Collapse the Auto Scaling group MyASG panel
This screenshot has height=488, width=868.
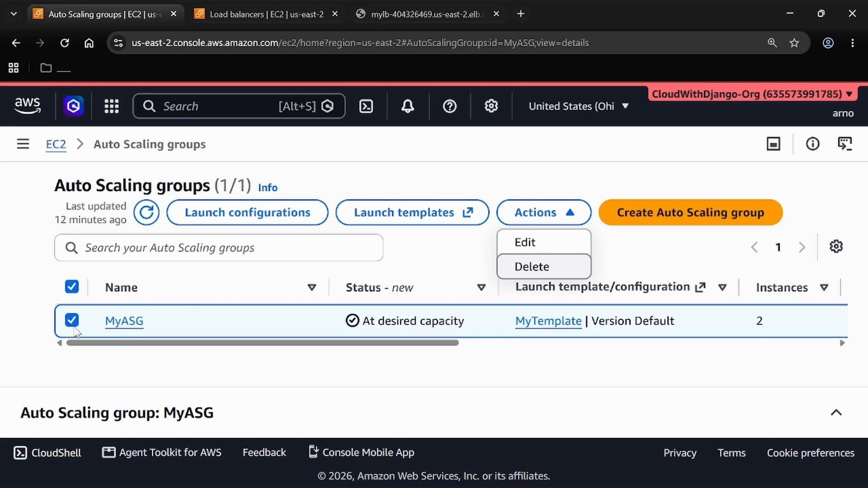836,413
